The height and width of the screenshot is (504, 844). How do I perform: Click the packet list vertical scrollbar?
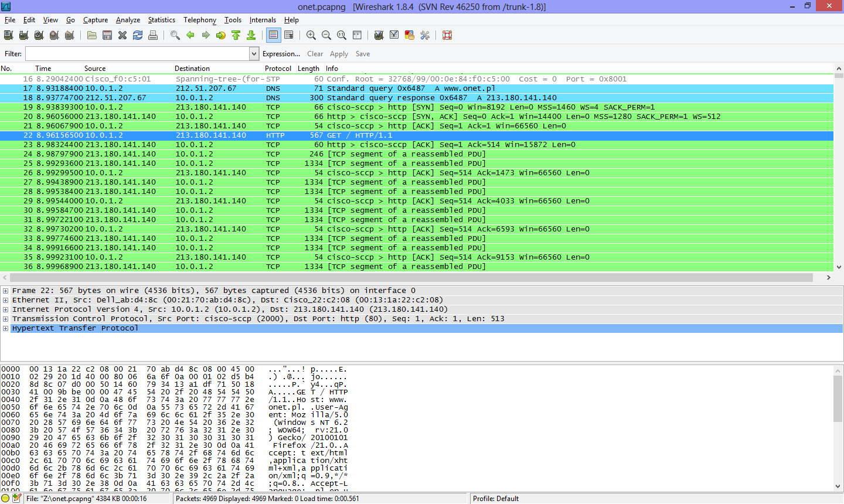(x=839, y=167)
